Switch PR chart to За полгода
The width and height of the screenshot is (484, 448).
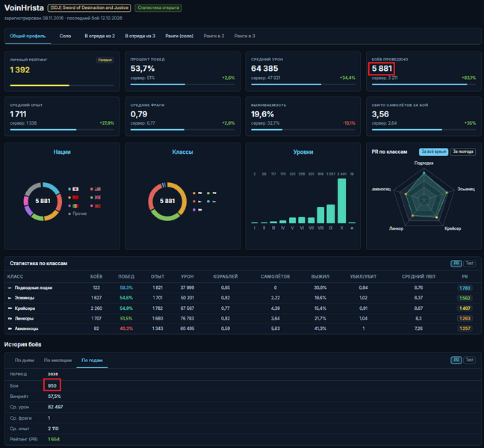point(462,152)
